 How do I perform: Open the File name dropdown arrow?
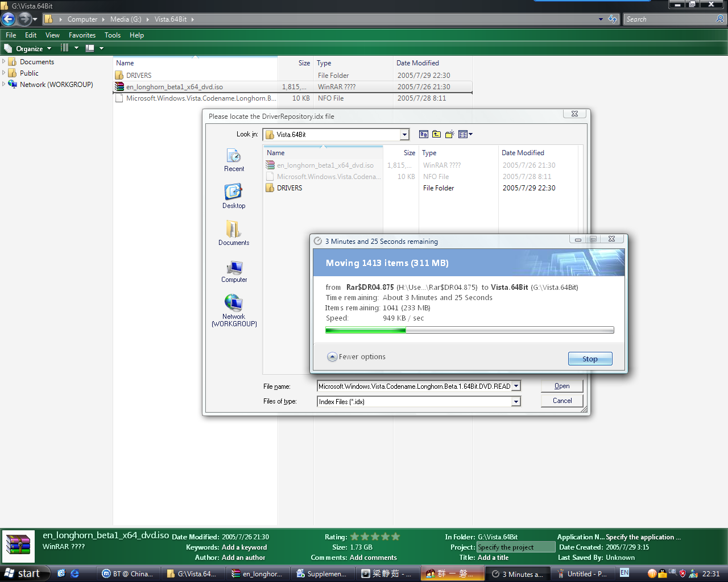(x=516, y=386)
